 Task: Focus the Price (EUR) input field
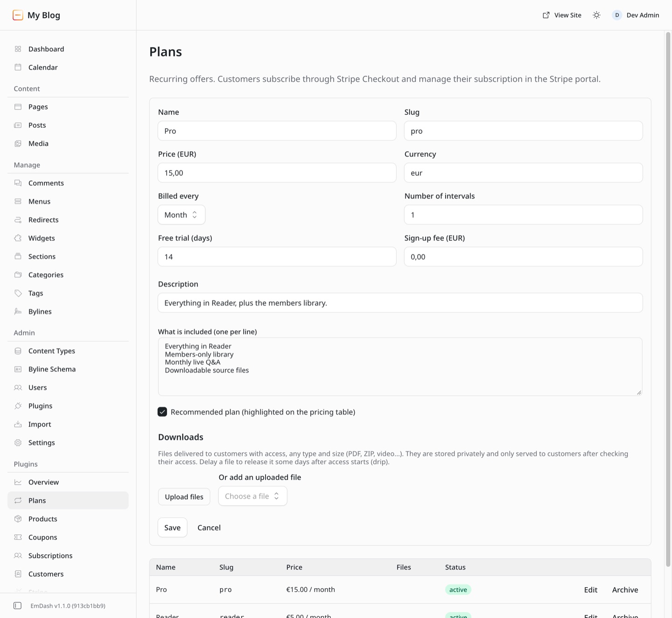click(x=277, y=173)
